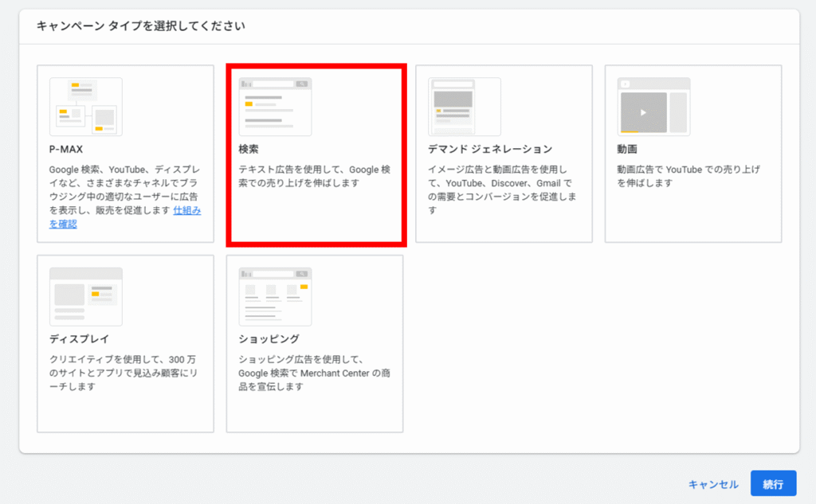Viewport: 816px width, 504px height.
Task: Click the キャンセル button
Action: click(x=713, y=484)
